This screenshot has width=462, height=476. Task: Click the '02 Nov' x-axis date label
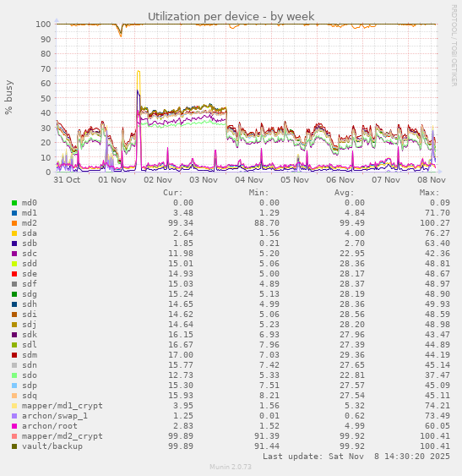[158, 180]
